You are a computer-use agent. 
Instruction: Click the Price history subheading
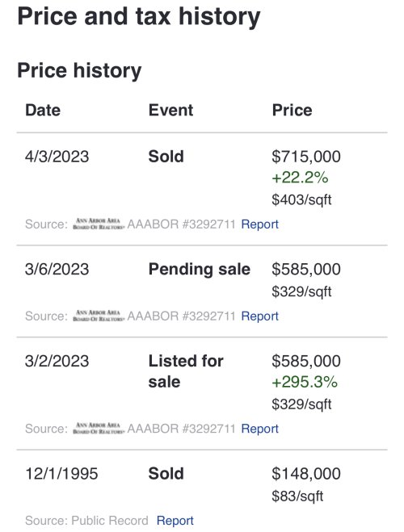coord(79,70)
